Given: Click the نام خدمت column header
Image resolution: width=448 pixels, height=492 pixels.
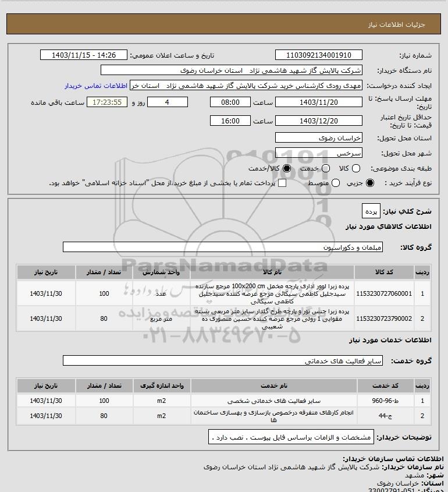Looking at the screenshot, I should coord(273,385).
